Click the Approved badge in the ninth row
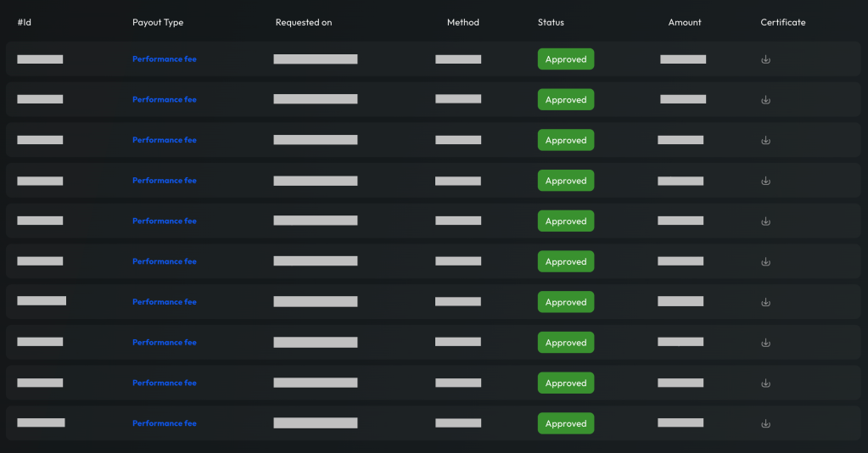Image resolution: width=868 pixels, height=453 pixels. [x=565, y=383]
